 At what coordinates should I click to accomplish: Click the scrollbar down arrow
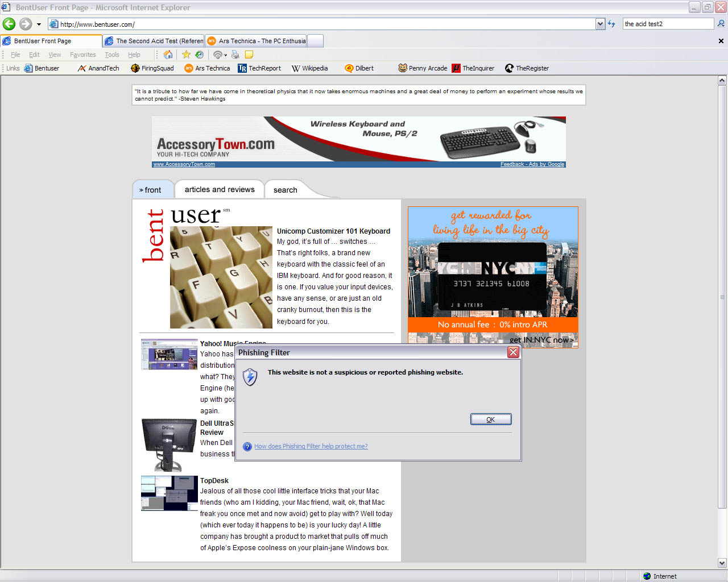click(722, 563)
